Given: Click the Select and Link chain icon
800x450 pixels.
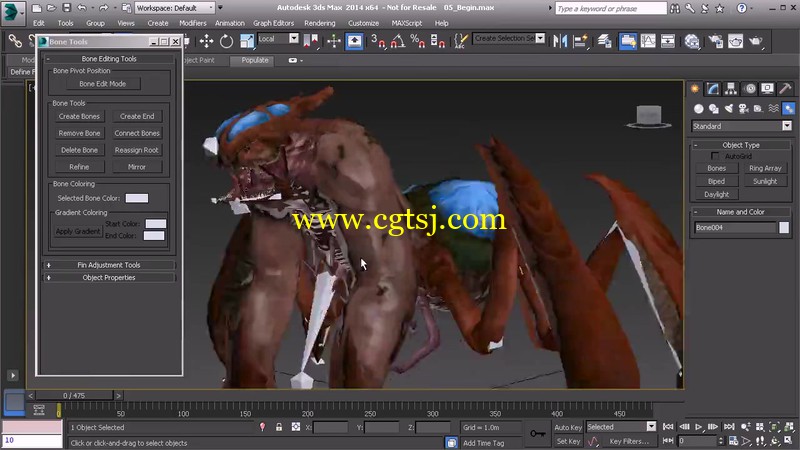Looking at the screenshot, I should pos(15,41).
